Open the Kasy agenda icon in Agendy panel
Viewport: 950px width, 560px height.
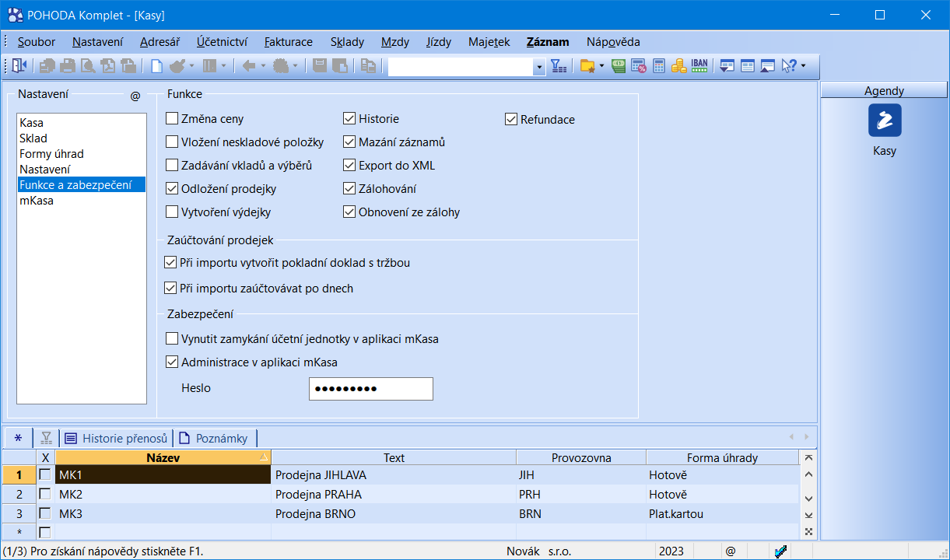tap(885, 121)
